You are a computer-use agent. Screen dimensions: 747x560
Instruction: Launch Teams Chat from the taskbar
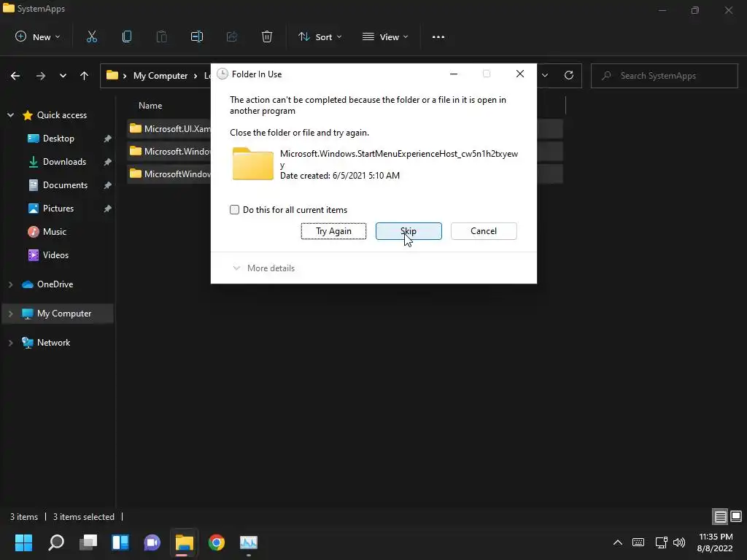[152, 542]
